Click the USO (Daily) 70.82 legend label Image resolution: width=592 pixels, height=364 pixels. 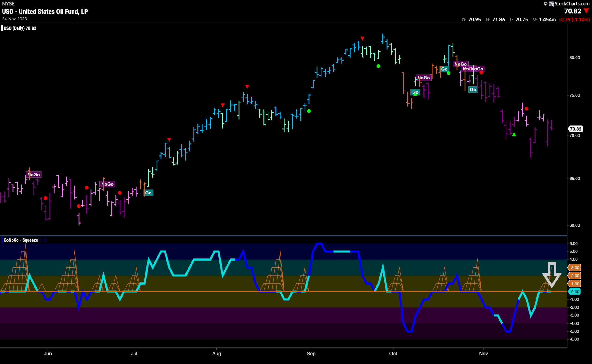coord(20,28)
